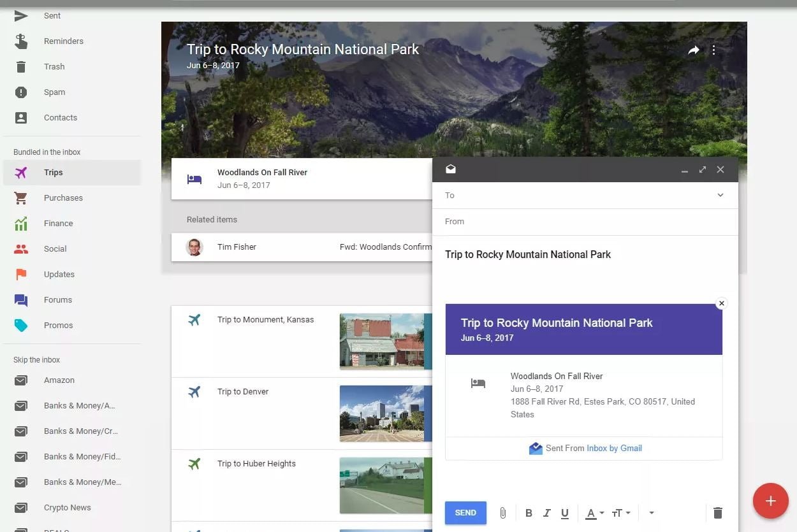797x532 pixels.
Task: Select Finance bundle in sidebar
Action: click(58, 223)
